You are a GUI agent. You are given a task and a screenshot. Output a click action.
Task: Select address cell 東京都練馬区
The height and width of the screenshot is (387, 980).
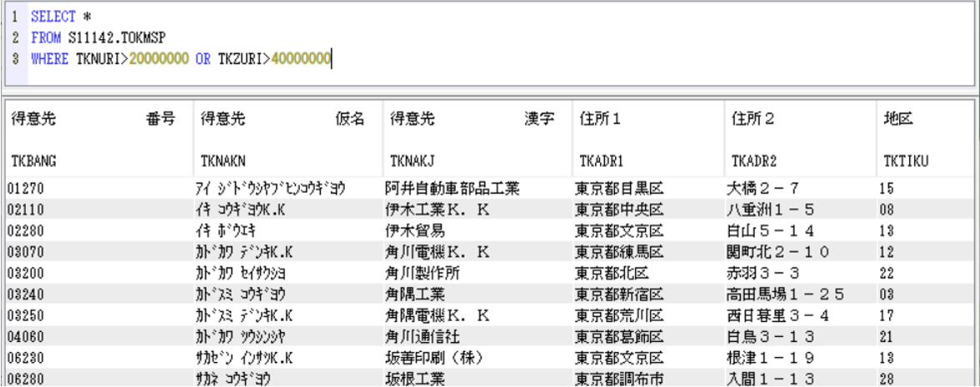(x=619, y=252)
